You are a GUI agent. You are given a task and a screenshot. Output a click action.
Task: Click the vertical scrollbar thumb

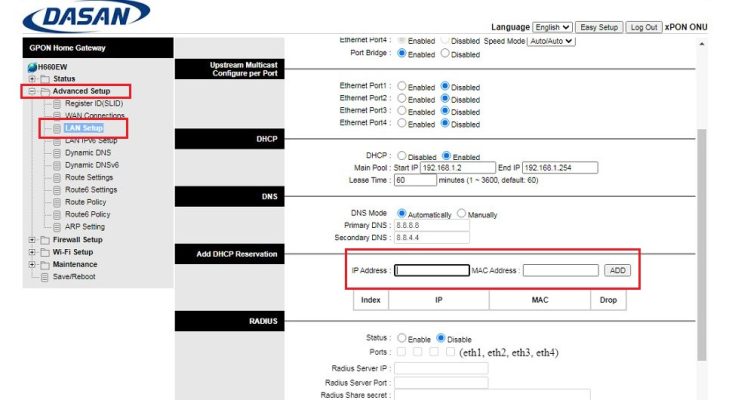tap(702, 245)
